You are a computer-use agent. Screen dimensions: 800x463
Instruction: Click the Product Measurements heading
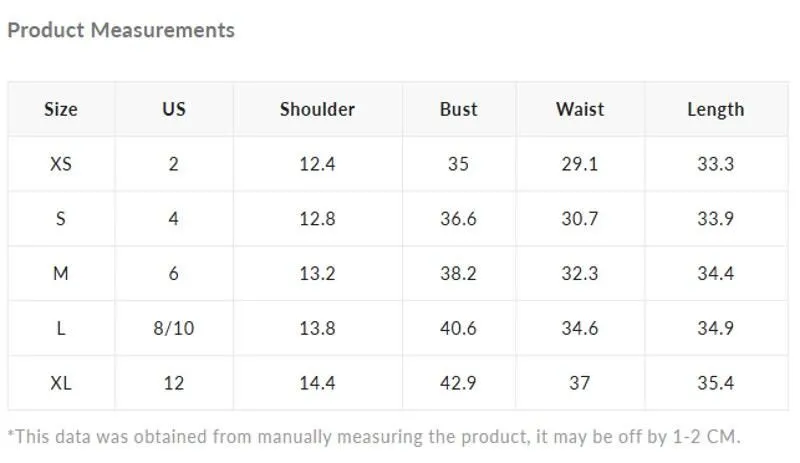(121, 30)
